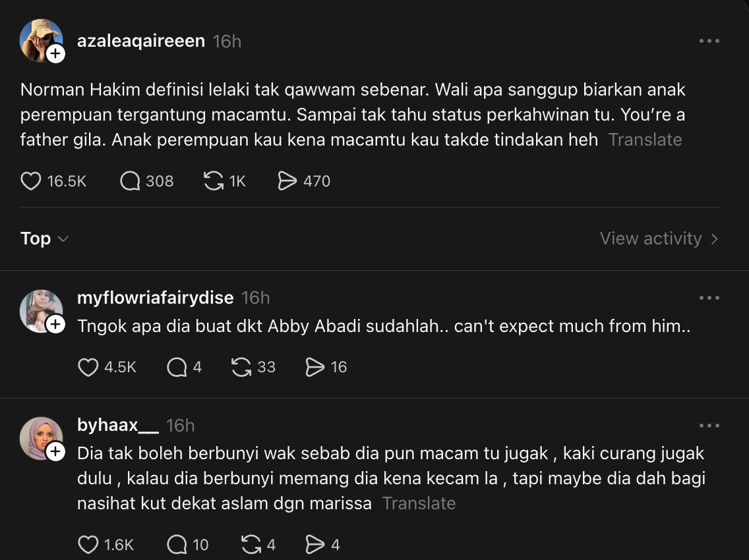Share the azaleaqaireeen post via send icon
Image resolution: width=749 pixels, height=560 pixels.
click(x=287, y=181)
